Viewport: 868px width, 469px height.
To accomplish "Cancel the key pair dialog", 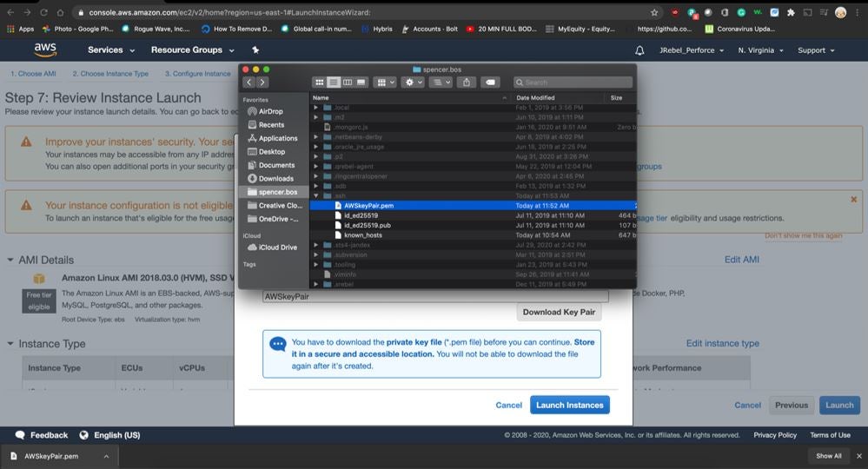I will 509,405.
